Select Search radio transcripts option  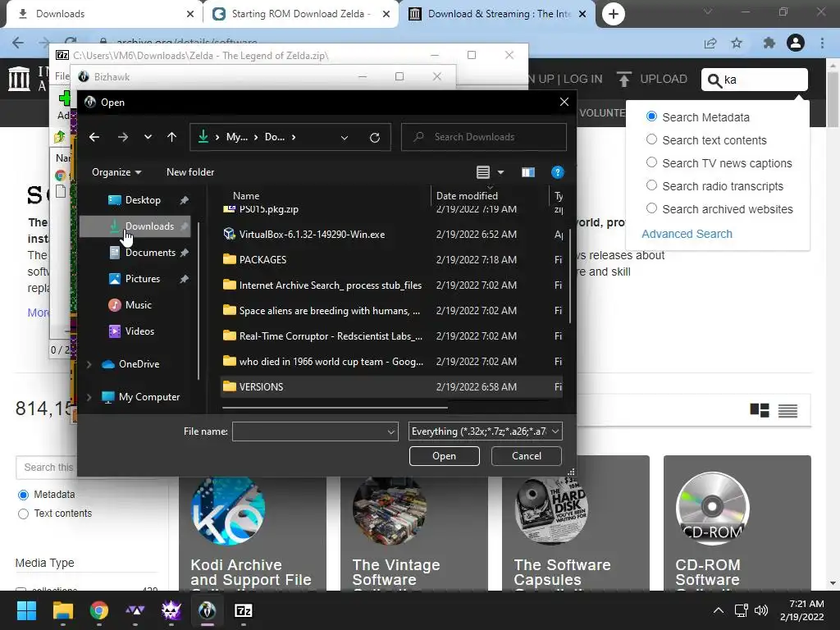pyautogui.click(x=651, y=185)
